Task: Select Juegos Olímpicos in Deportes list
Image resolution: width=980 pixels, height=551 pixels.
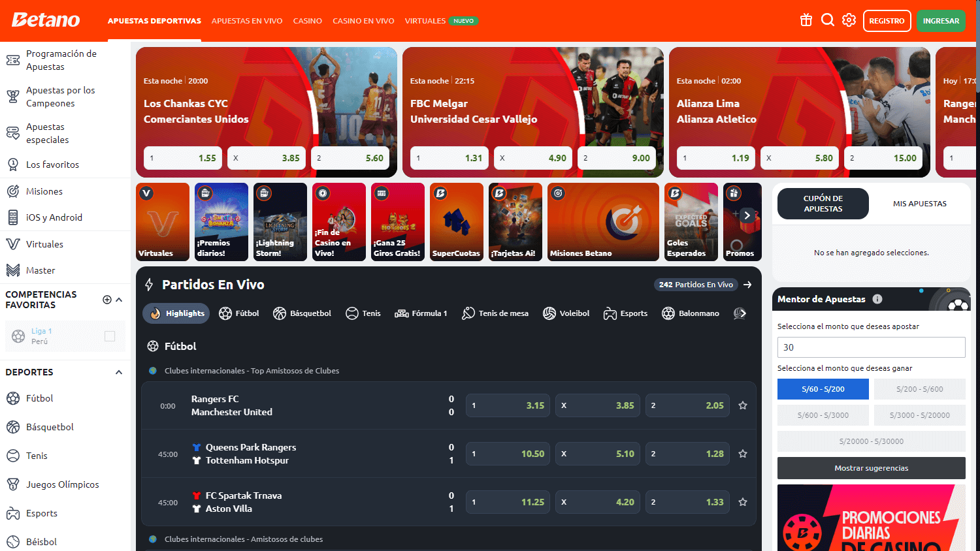Action: pyautogui.click(x=65, y=484)
